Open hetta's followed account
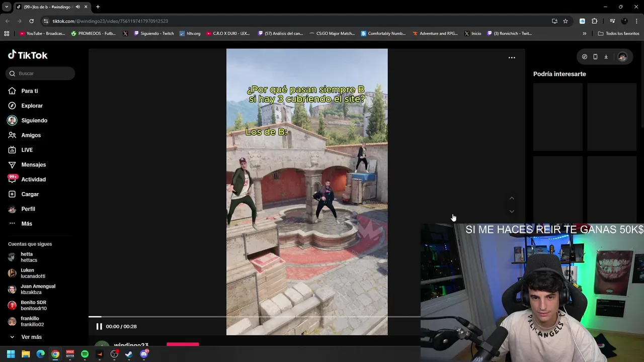Viewport: 644px width, 362px height. pos(23,257)
